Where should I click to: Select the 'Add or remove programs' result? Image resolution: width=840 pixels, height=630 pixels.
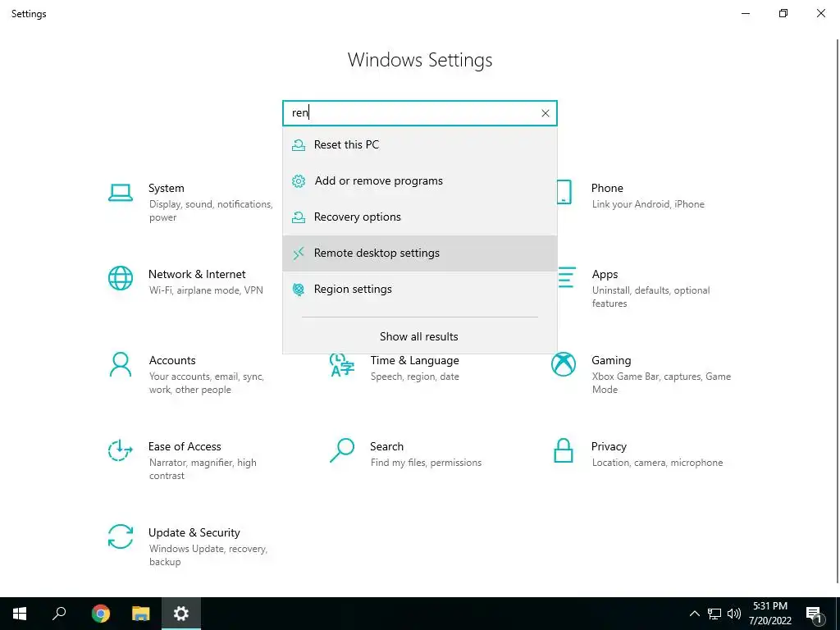420,180
